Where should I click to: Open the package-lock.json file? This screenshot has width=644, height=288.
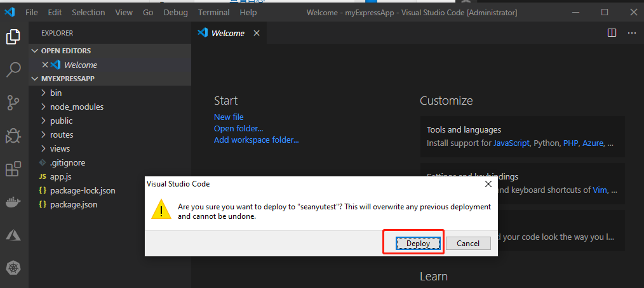point(110,191)
